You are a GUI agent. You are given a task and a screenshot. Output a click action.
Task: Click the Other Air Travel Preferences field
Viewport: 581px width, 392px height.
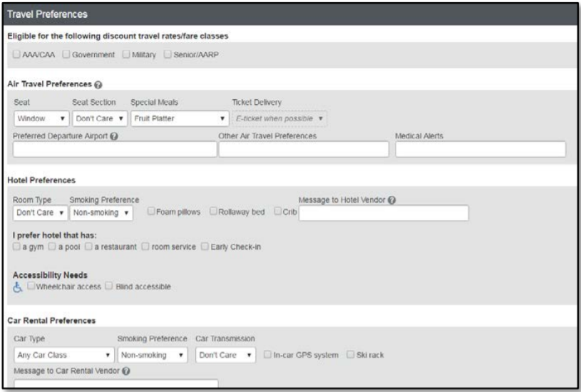point(304,149)
